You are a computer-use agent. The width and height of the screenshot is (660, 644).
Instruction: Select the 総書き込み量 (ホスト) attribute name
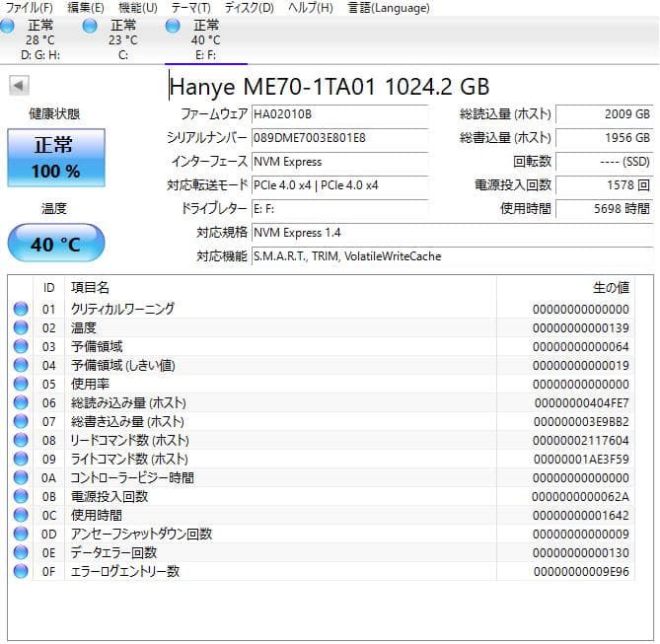(127, 421)
